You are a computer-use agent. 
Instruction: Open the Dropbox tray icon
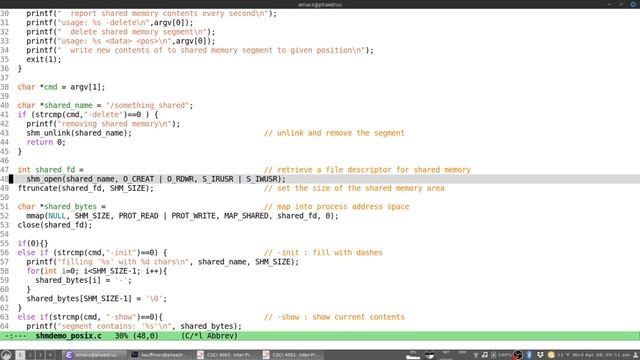click(x=540, y=355)
